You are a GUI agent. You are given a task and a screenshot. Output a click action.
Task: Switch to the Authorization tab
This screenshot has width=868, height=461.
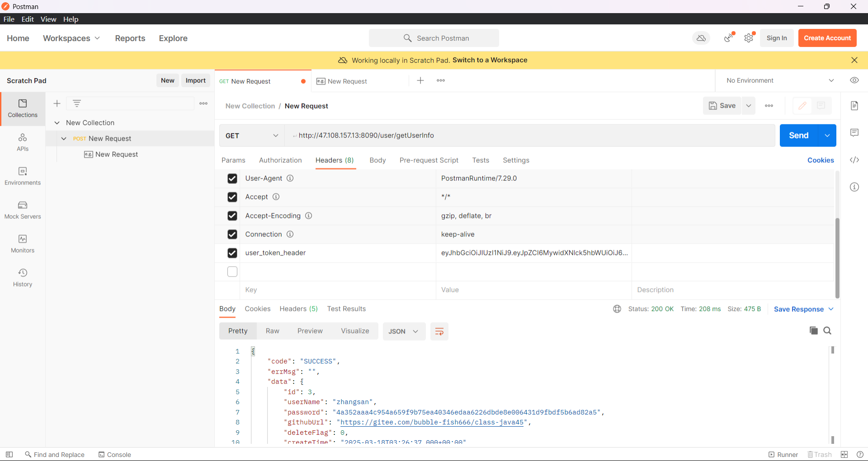[x=280, y=160]
